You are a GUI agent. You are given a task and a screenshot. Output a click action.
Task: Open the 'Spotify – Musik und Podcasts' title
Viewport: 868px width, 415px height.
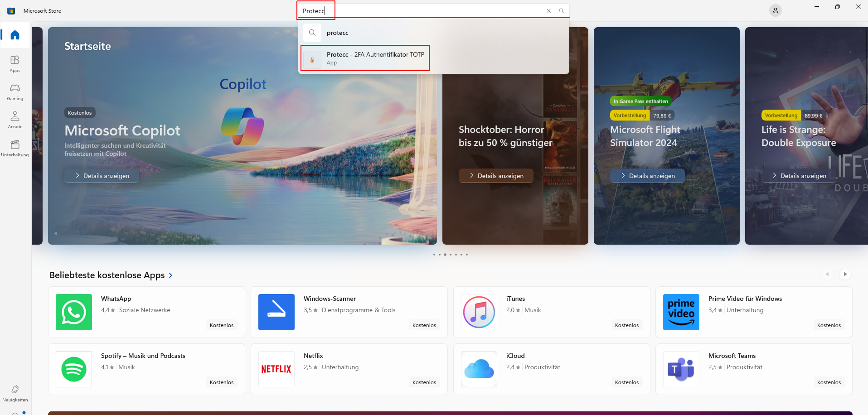pyautogui.click(x=143, y=356)
